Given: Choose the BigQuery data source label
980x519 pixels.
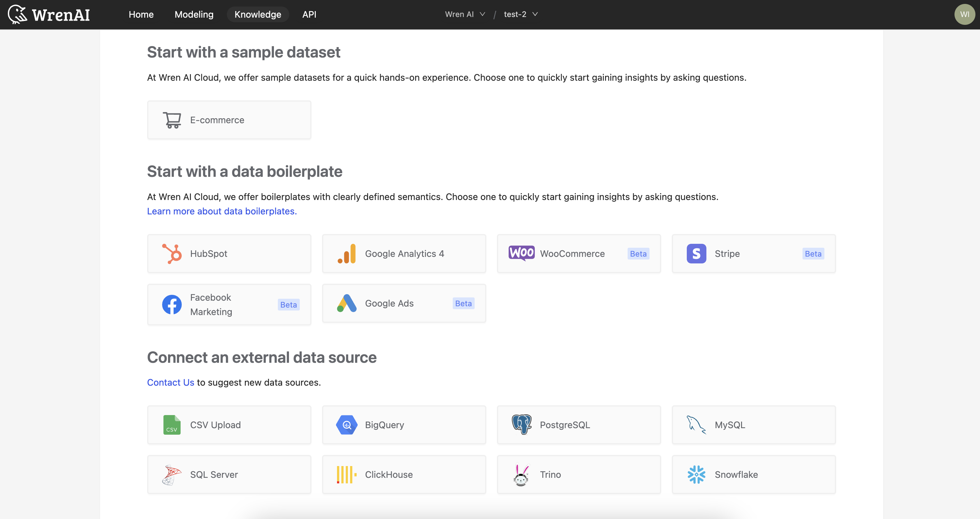Looking at the screenshot, I should (385, 425).
